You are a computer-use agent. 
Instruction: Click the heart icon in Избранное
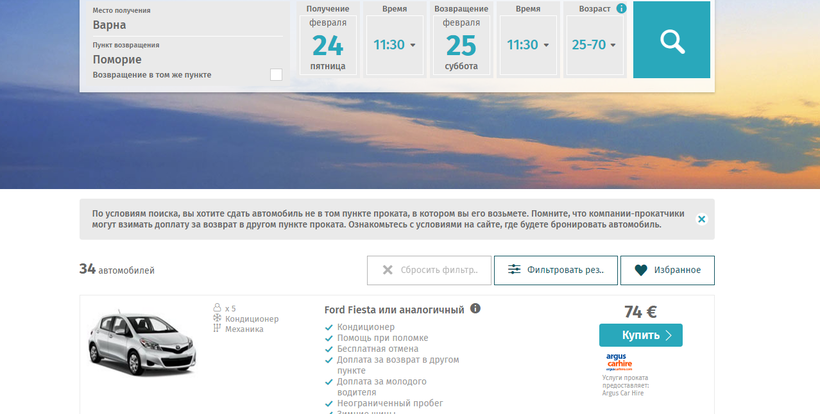click(x=640, y=270)
